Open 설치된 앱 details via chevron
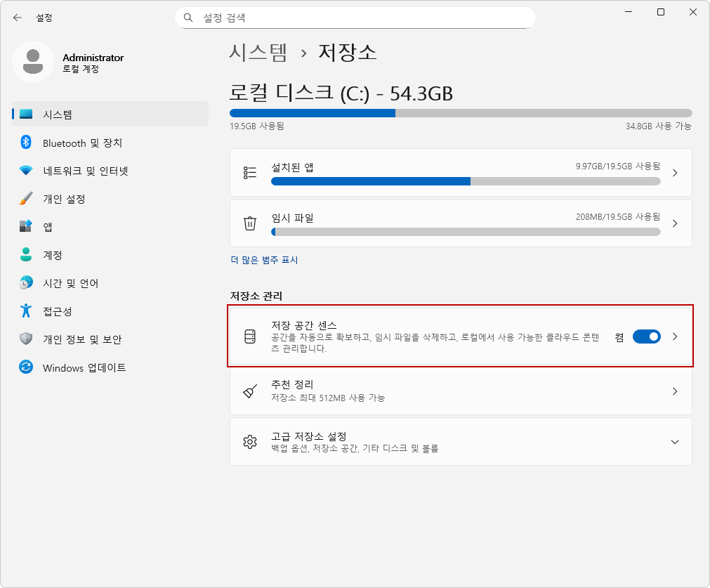 point(675,173)
